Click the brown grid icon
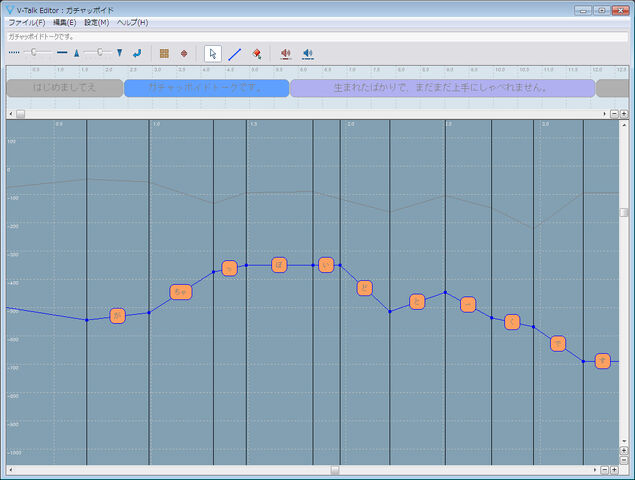The height and width of the screenshot is (480, 635). pyautogui.click(x=164, y=53)
